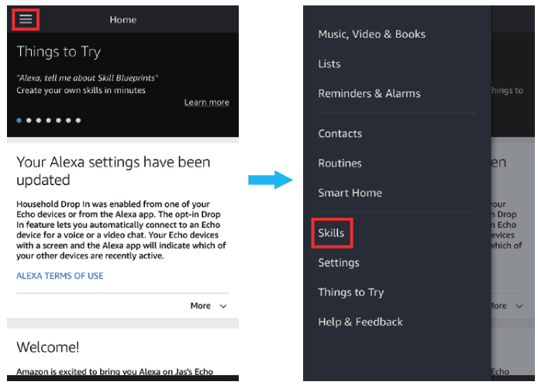Open Music, Video & Books menu item
The height and width of the screenshot is (392, 538).
pos(371,34)
